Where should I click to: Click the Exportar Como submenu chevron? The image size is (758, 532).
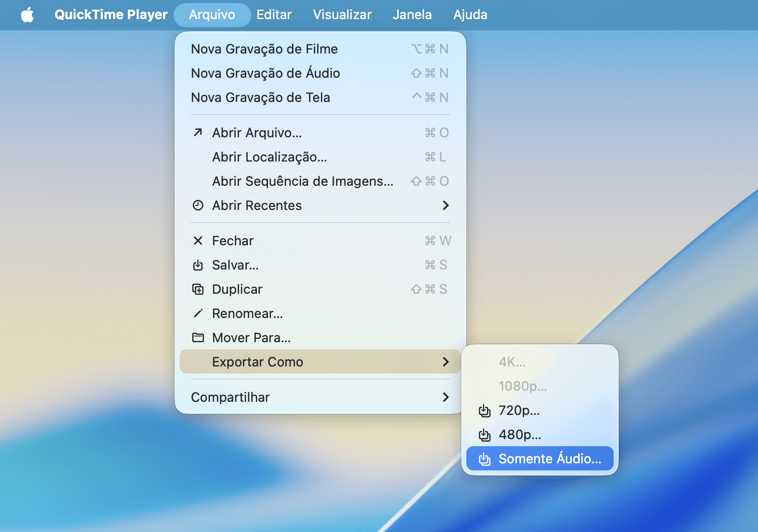point(445,362)
